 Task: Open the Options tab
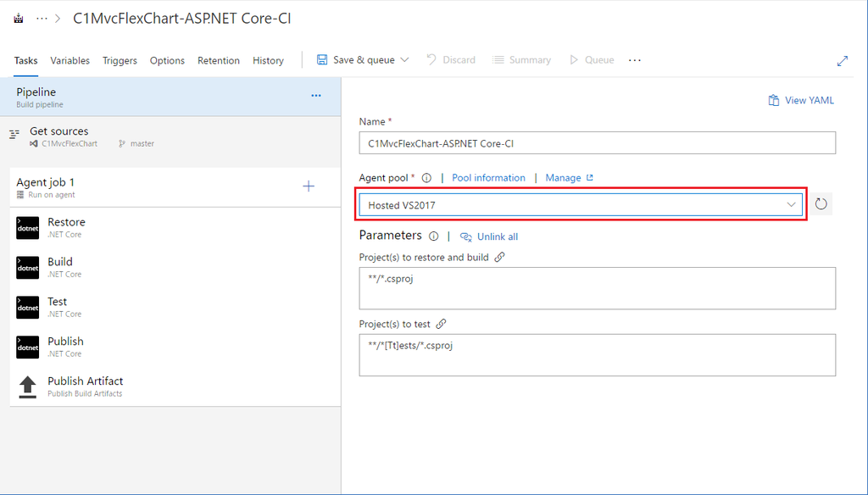167,60
